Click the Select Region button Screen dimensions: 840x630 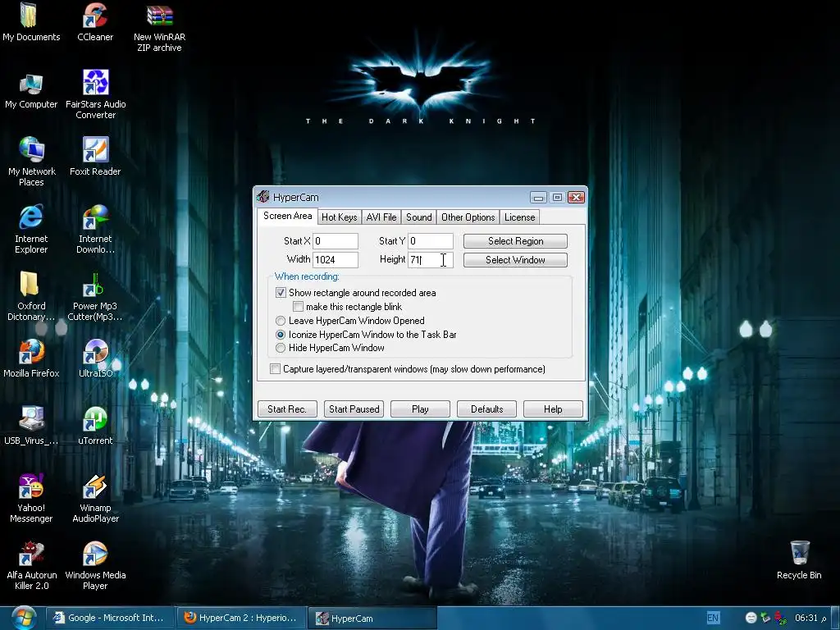(x=515, y=241)
